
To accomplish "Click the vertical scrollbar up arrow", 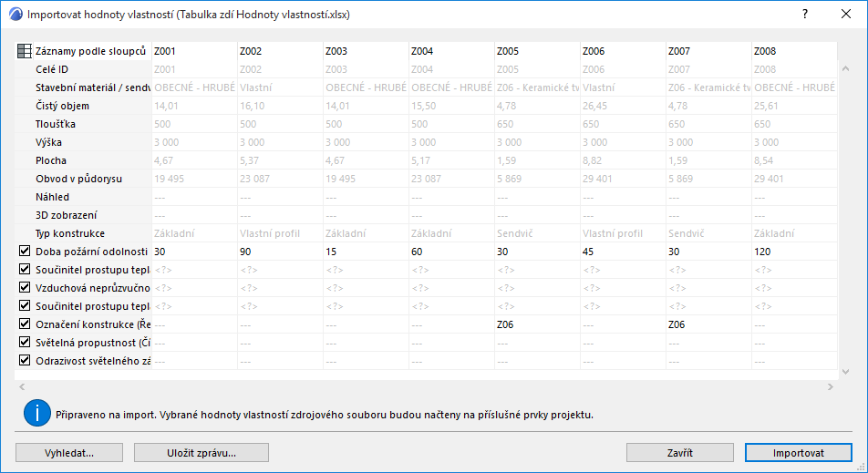I will click(845, 68).
